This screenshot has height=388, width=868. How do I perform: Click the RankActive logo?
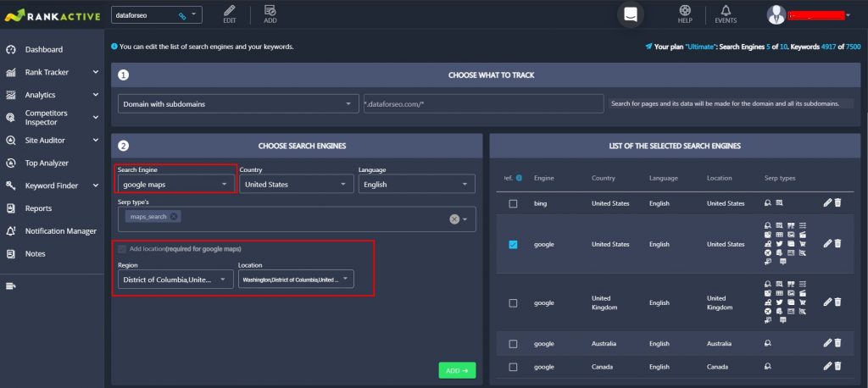[x=53, y=15]
